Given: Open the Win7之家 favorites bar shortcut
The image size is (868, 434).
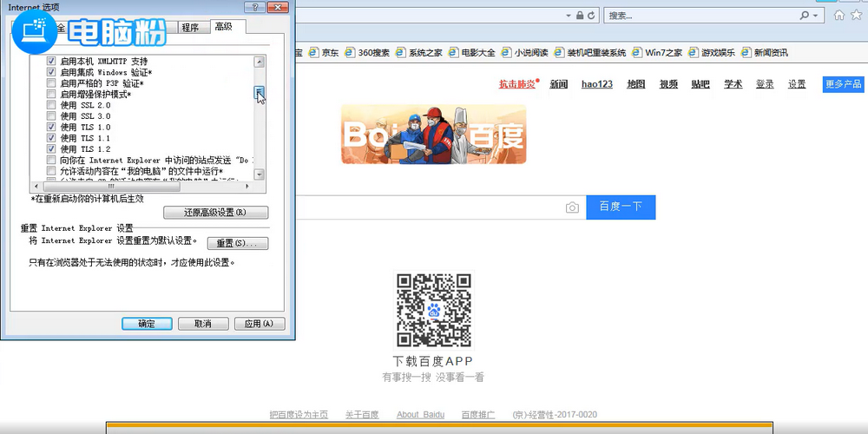Looking at the screenshot, I should click(657, 53).
